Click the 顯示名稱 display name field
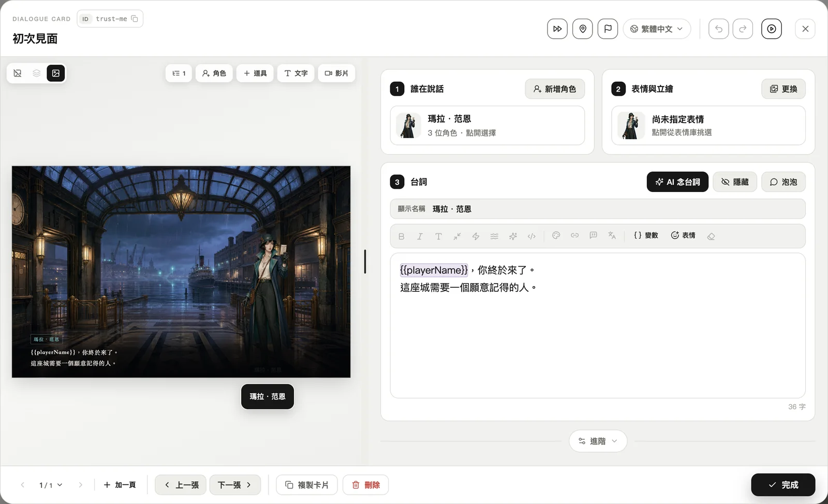This screenshot has width=828, height=504. tap(598, 209)
